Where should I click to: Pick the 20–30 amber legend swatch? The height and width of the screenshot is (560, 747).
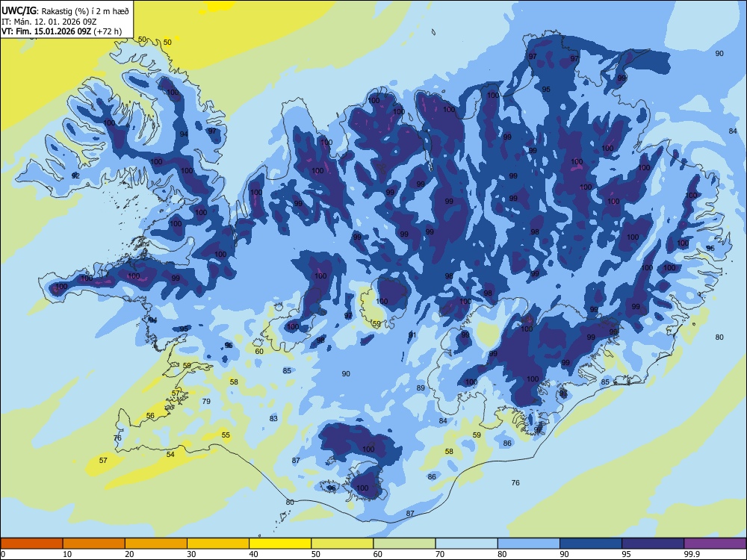[x=156, y=544]
